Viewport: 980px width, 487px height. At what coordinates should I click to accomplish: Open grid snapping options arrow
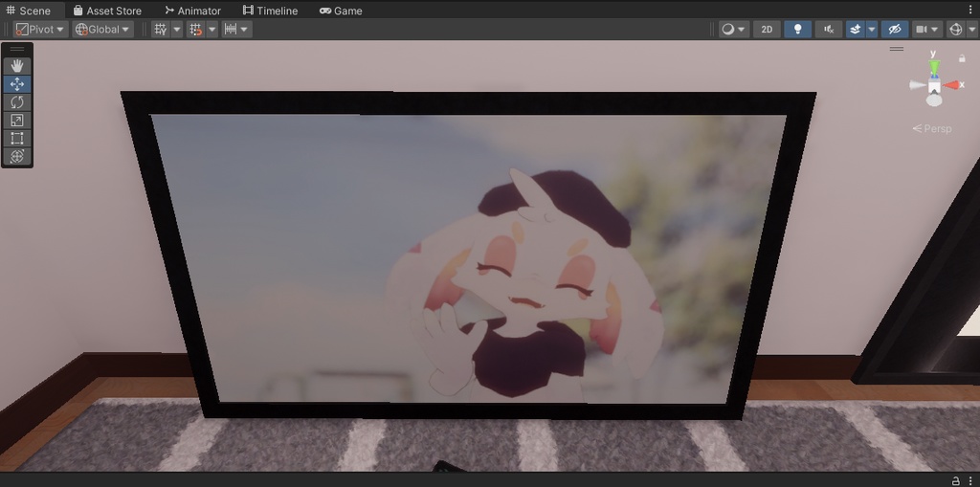pos(212,30)
